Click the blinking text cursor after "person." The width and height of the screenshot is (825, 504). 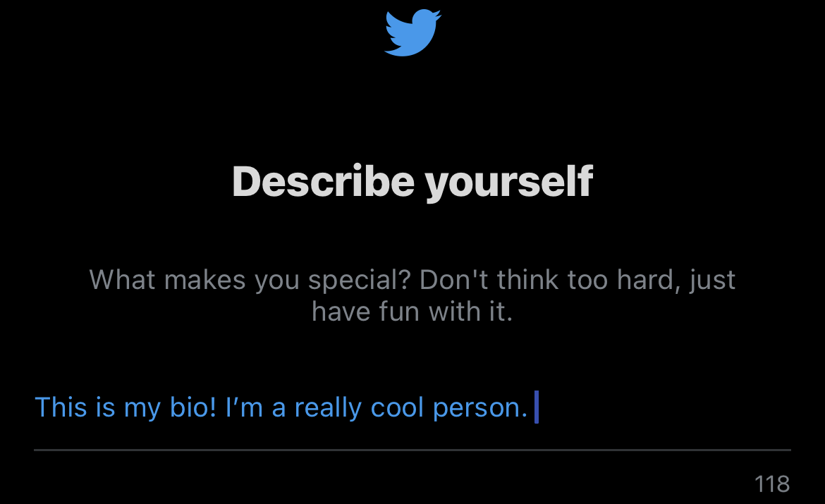click(x=537, y=407)
